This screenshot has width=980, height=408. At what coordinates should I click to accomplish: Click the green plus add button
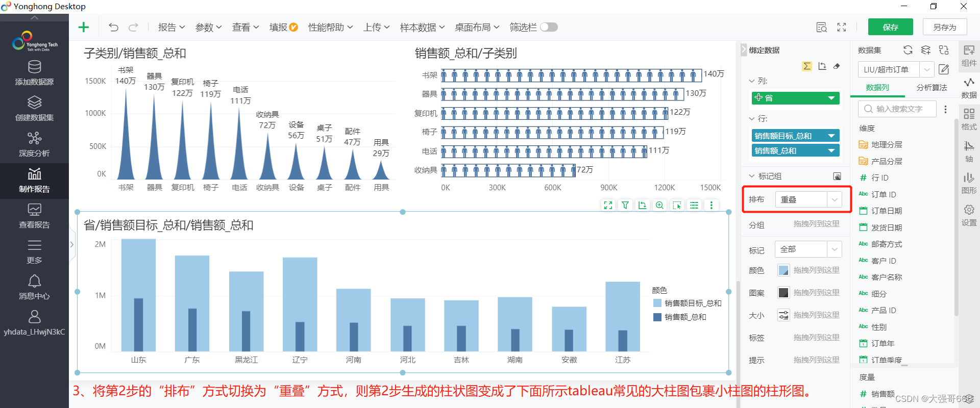tap(84, 27)
